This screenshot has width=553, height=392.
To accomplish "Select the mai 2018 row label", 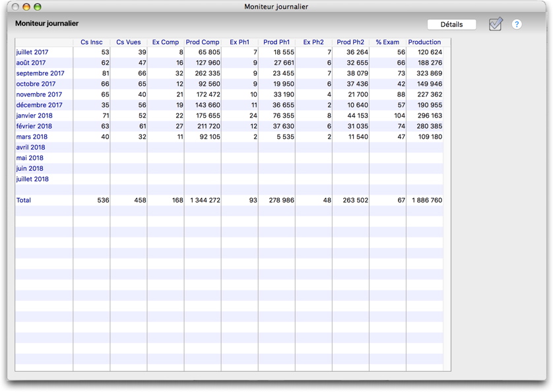I will click(30, 158).
